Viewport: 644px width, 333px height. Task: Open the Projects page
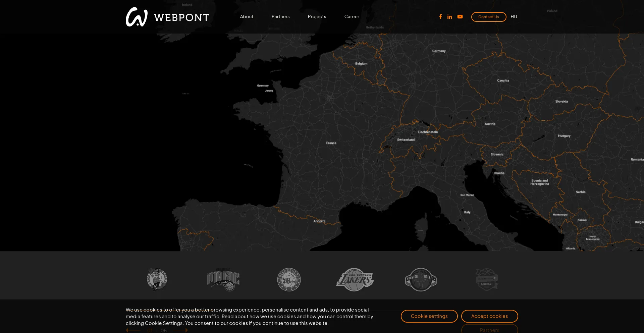point(317,17)
